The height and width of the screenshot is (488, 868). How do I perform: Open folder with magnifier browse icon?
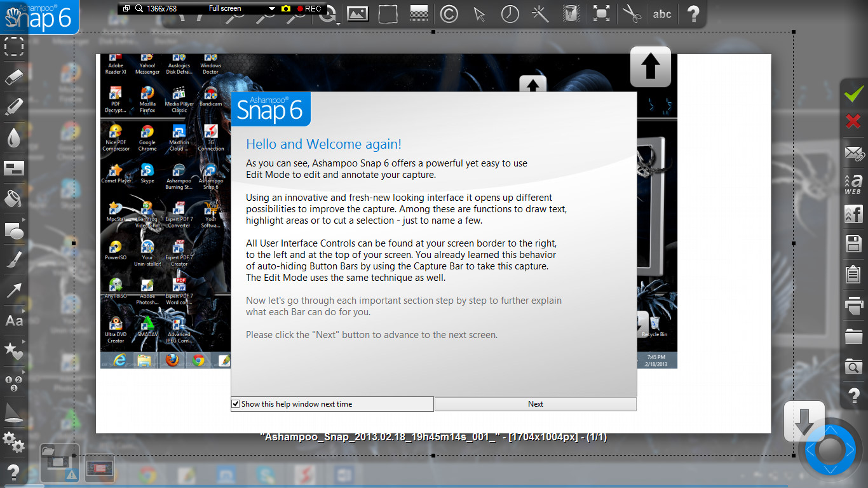853,367
